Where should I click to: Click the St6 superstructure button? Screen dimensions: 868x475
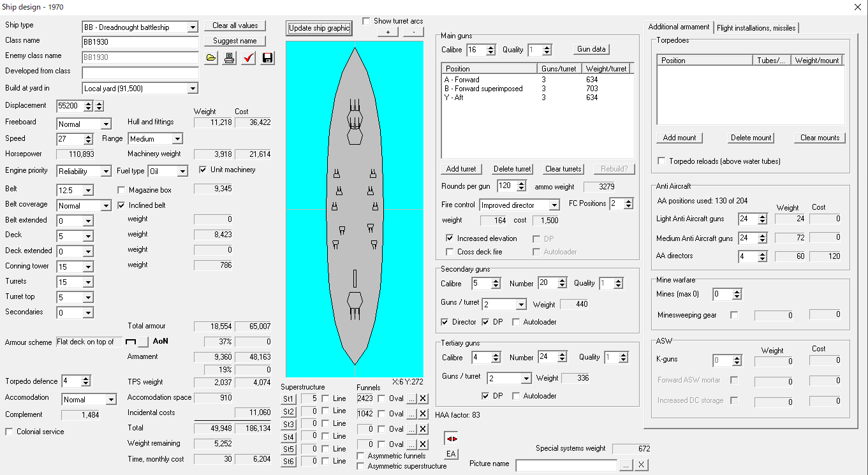289,462
